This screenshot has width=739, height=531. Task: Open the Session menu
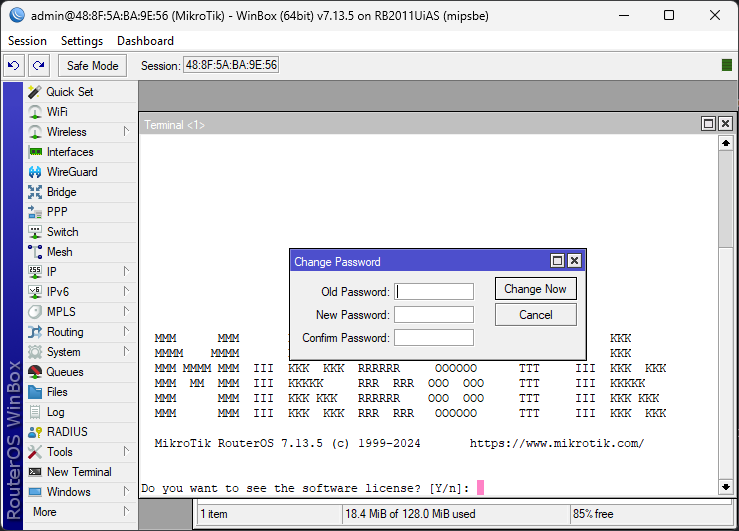27,41
